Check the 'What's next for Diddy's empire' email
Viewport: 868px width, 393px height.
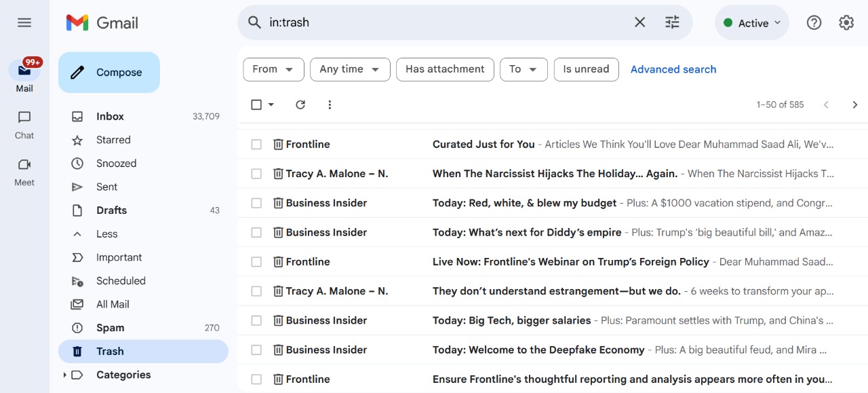click(x=256, y=232)
